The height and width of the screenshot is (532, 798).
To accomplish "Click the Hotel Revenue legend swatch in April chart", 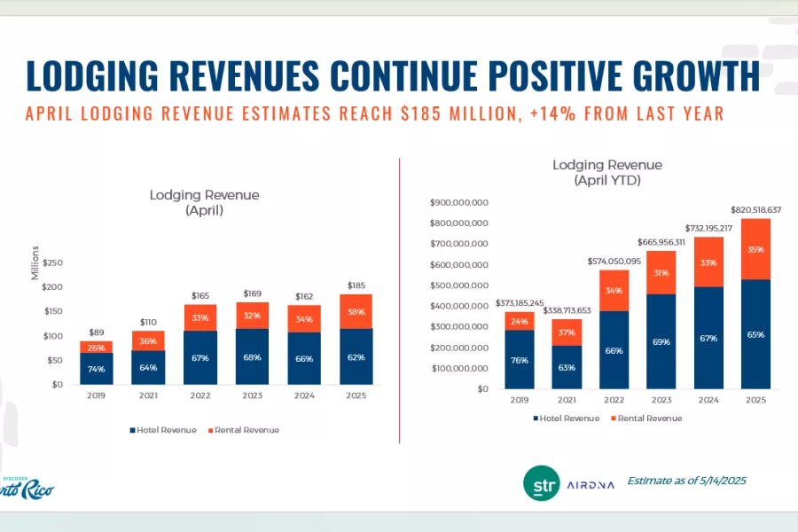I will tap(132, 430).
